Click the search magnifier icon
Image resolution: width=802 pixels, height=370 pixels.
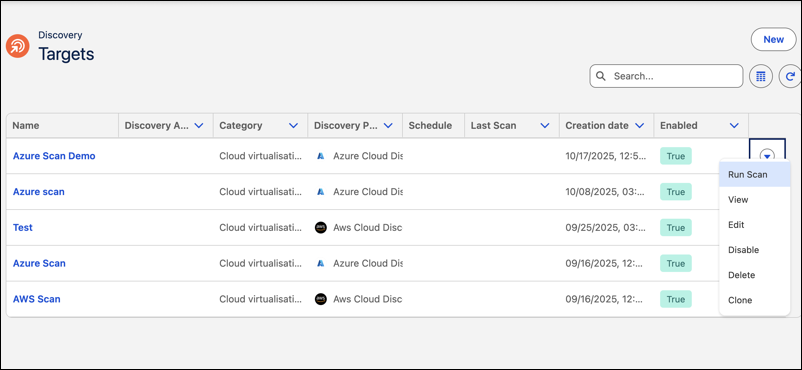coord(601,76)
